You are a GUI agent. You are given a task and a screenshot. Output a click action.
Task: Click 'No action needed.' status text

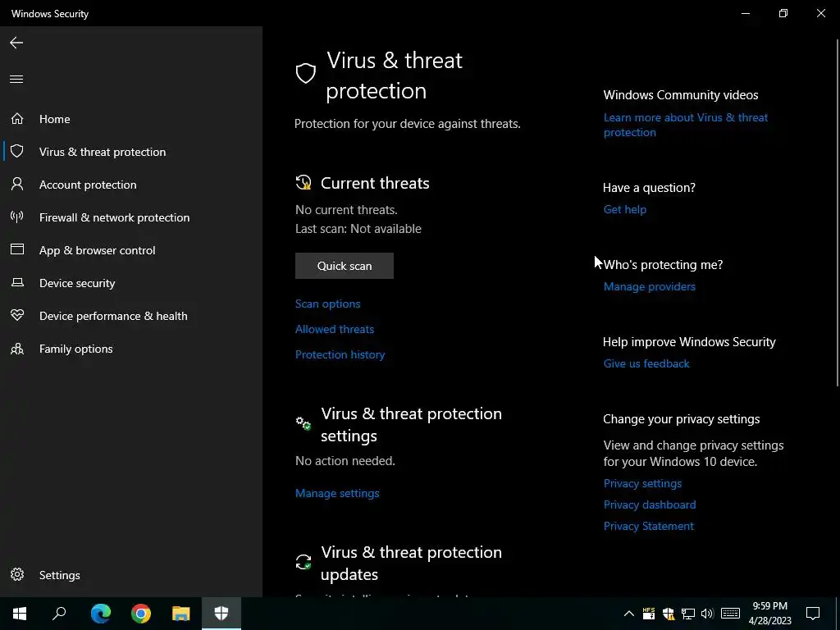point(345,461)
